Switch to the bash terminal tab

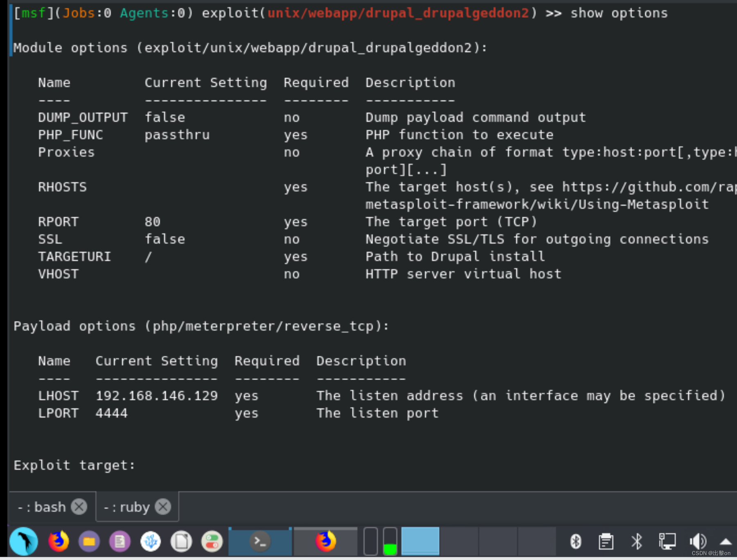pyautogui.click(x=42, y=507)
